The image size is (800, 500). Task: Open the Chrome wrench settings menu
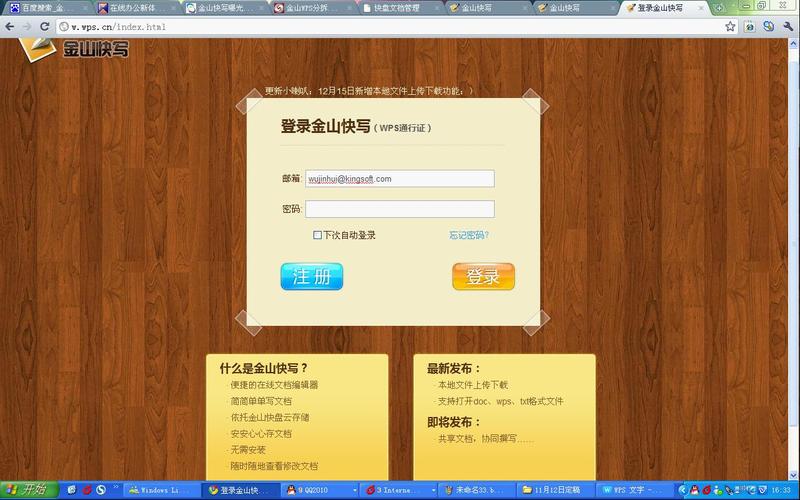tap(788, 27)
